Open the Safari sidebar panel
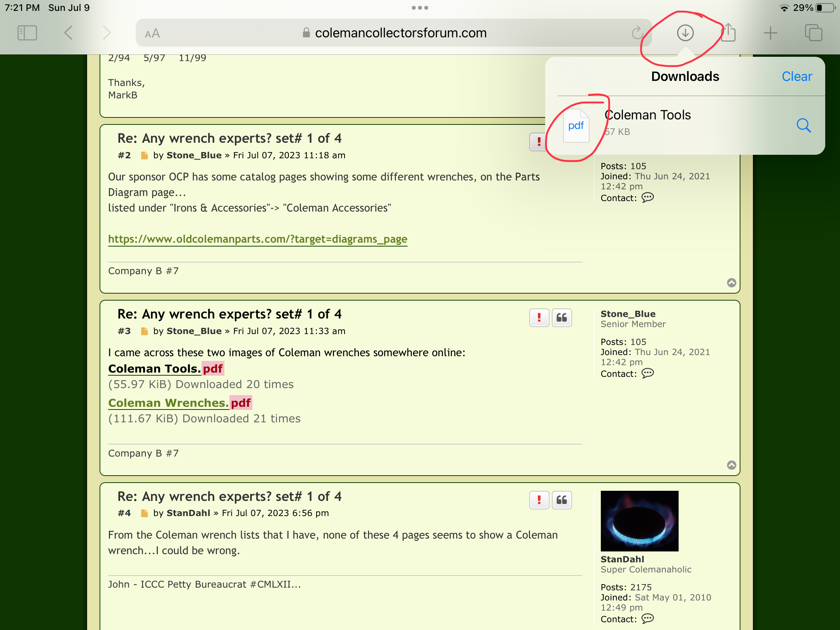This screenshot has height=630, width=840. (27, 33)
